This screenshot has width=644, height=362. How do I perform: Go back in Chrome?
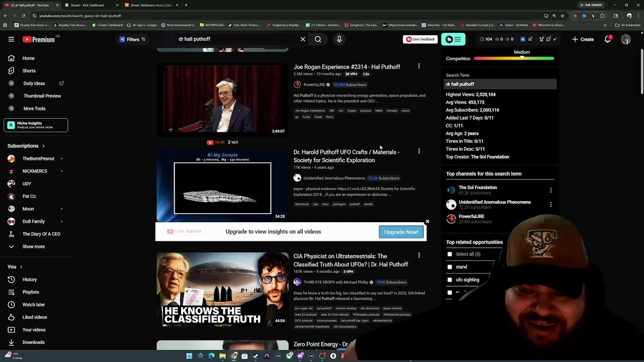tap(5, 16)
